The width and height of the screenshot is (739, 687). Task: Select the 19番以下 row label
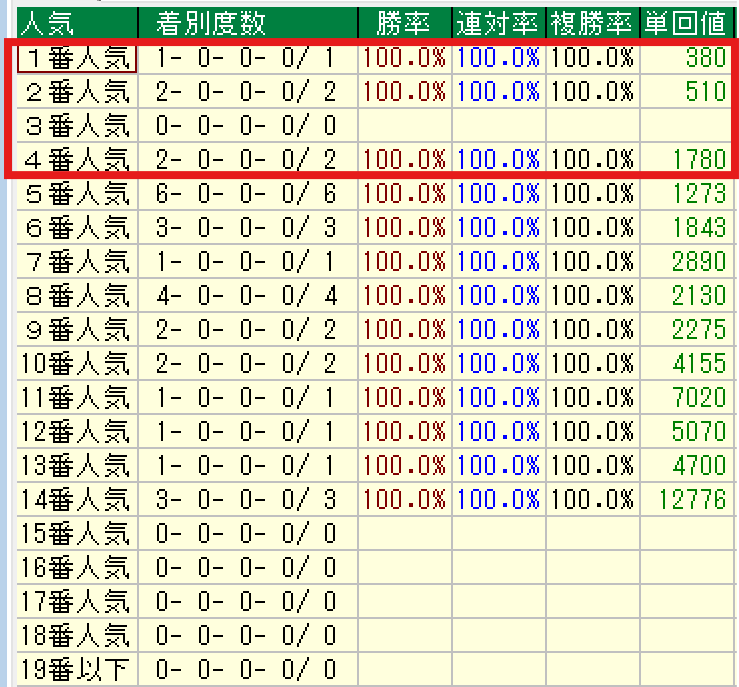(76, 669)
